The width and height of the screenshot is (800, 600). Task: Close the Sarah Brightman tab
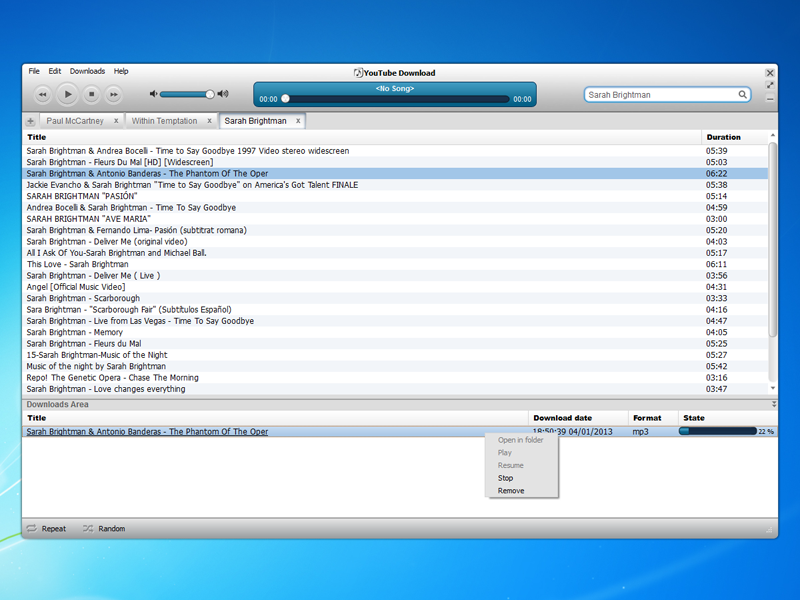point(298,121)
